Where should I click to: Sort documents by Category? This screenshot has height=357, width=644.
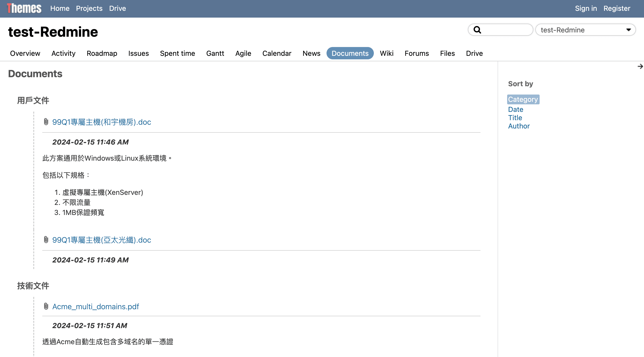(x=523, y=100)
